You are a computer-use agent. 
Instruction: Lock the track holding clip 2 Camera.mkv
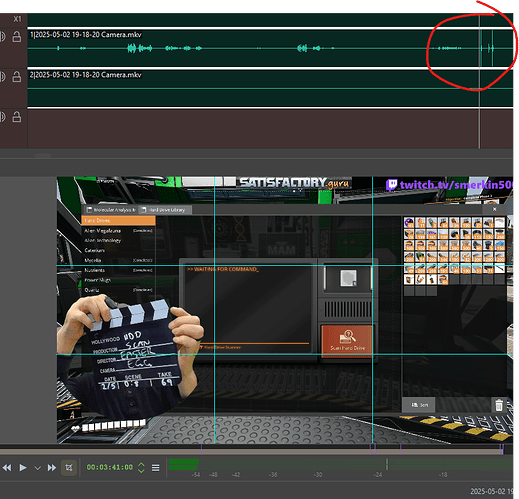pos(17,77)
